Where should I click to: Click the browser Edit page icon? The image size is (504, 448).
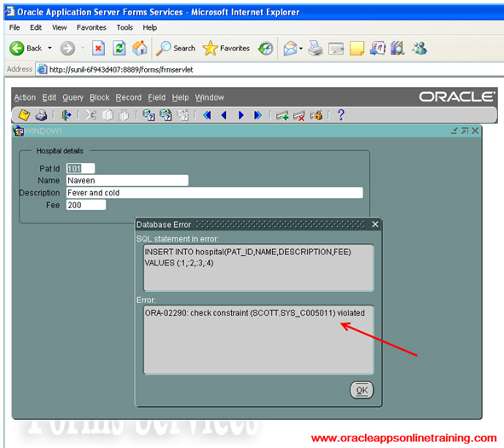coord(336,49)
